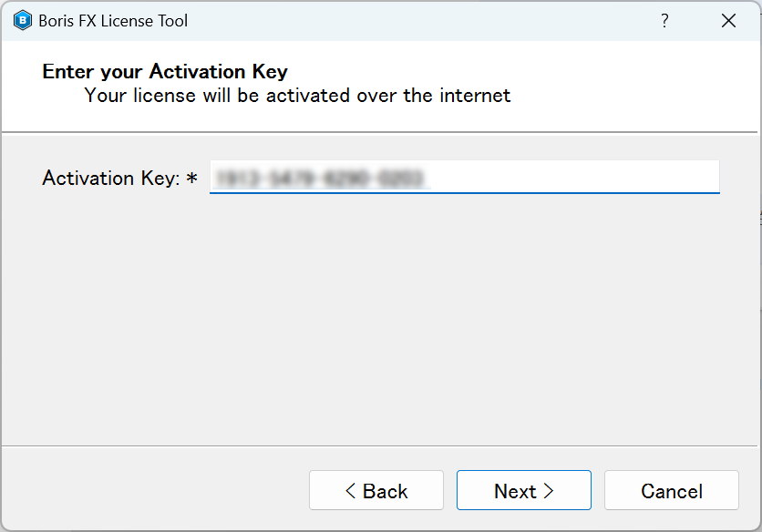This screenshot has width=762, height=532.
Task: Click the 'Boris FX License Tool' title text
Action: [113, 21]
